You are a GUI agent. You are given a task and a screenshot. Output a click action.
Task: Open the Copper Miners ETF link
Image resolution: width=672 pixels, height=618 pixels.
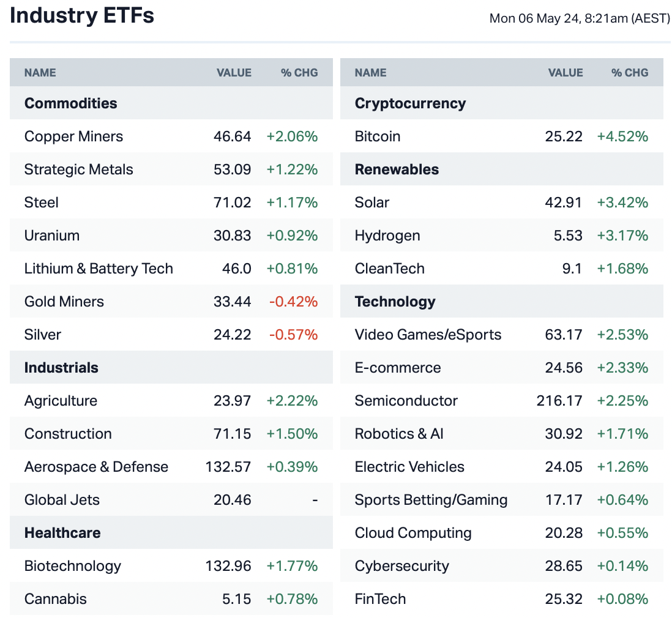(73, 136)
